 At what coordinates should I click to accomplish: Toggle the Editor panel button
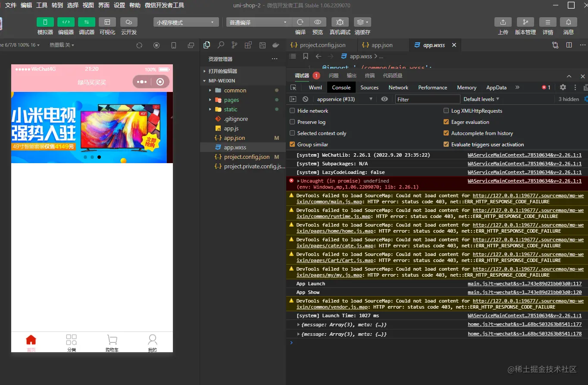click(x=66, y=22)
